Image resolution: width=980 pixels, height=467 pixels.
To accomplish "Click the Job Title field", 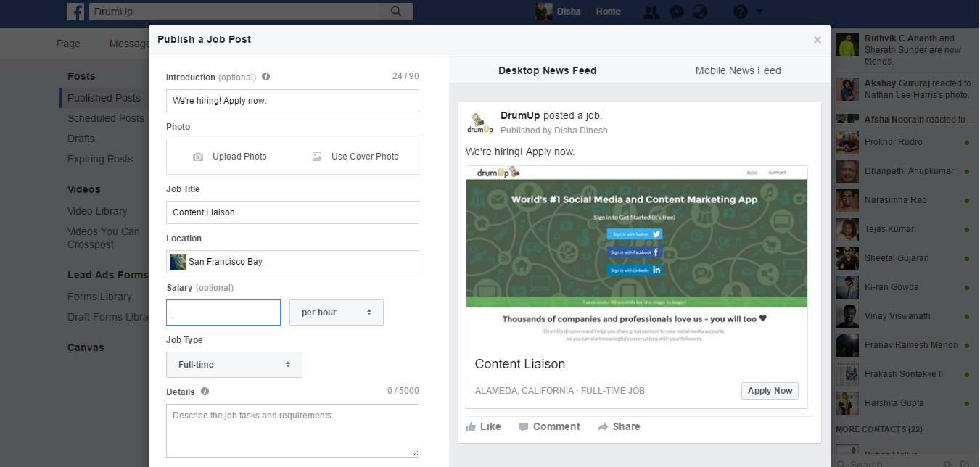I will tap(292, 212).
